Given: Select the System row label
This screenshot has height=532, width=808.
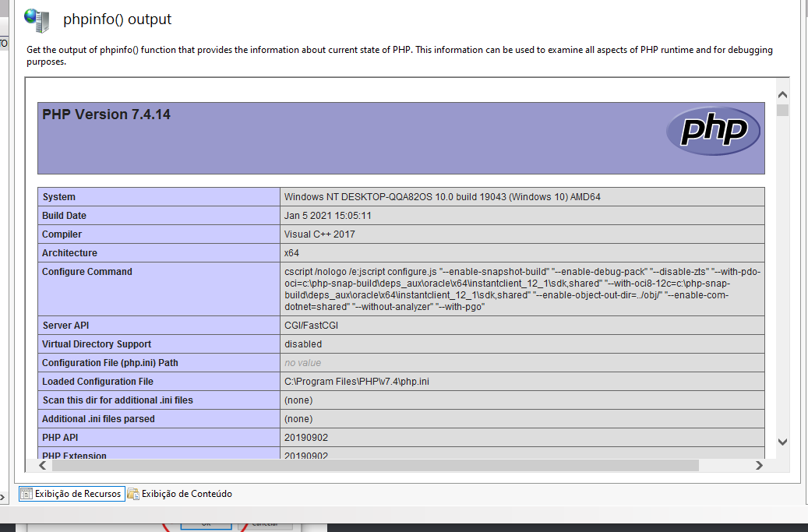Looking at the screenshot, I should [59, 197].
